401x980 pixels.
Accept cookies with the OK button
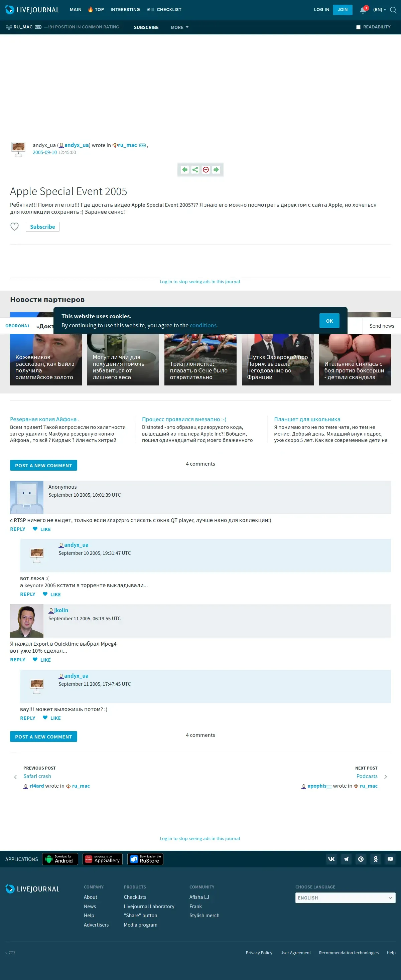tap(329, 321)
